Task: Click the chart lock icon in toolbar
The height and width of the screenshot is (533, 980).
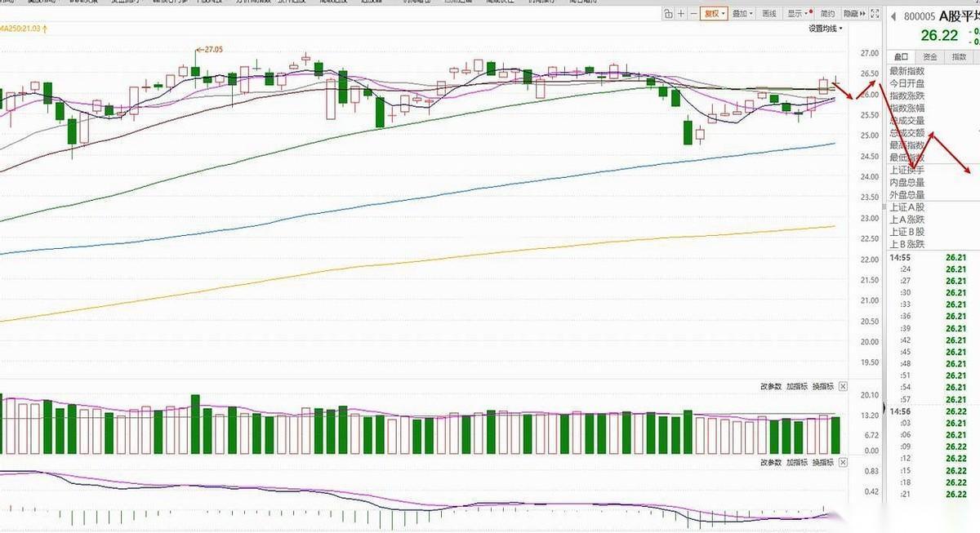Action: point(668,14)
